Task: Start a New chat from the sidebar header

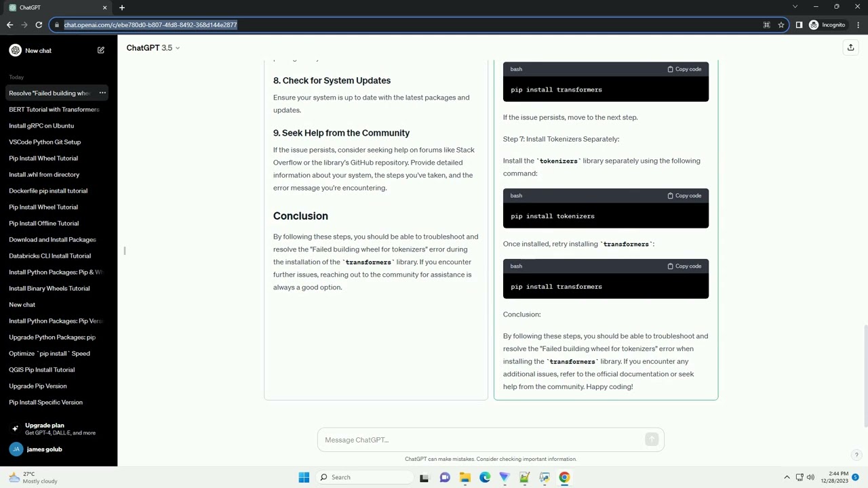Action: pos(58,50)
